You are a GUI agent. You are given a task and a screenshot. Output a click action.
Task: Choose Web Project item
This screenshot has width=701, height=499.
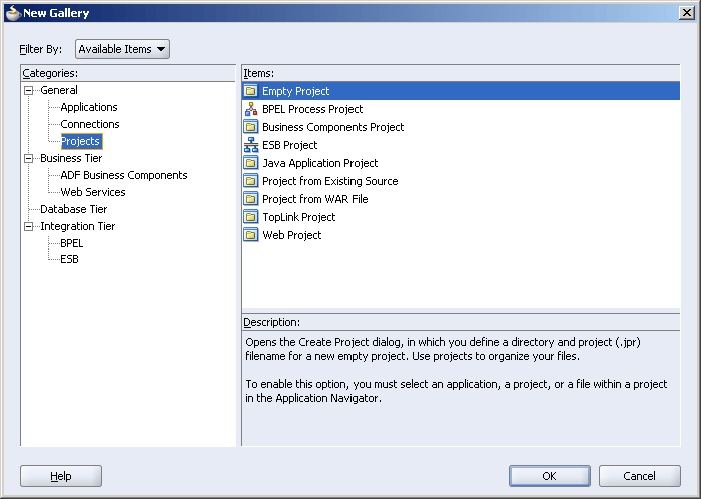click(x=291, y=235)
